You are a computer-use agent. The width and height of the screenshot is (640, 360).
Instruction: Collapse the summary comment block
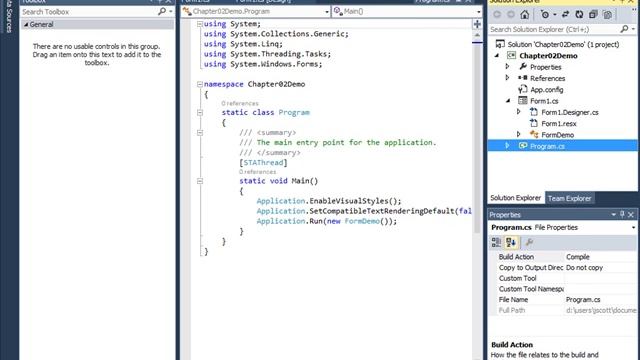pos(200,133)
